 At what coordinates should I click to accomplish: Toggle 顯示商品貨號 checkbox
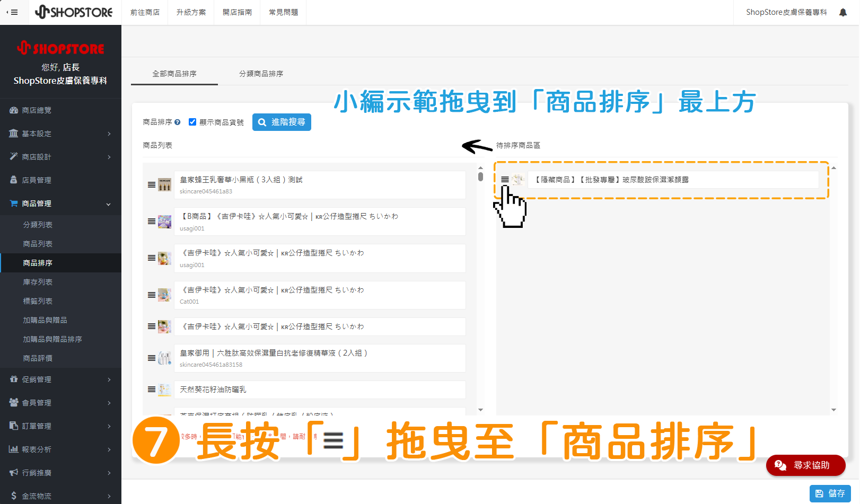click(192, 122)
